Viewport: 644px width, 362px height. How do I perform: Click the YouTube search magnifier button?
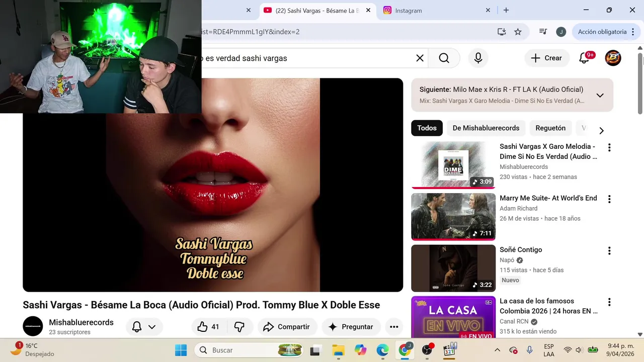(444, 58)
